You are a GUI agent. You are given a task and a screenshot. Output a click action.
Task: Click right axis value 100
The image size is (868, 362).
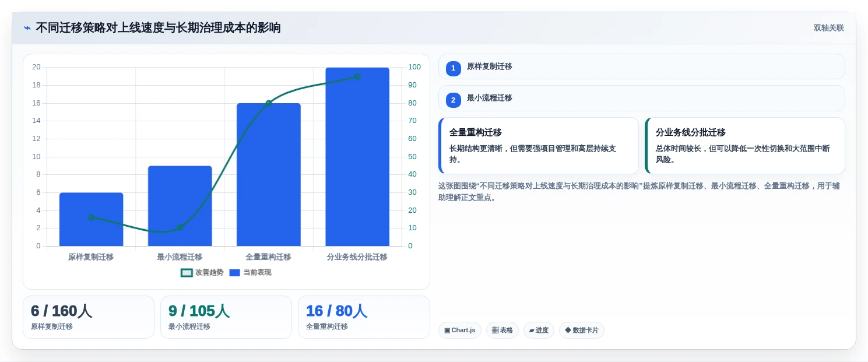tap(414, 67)
